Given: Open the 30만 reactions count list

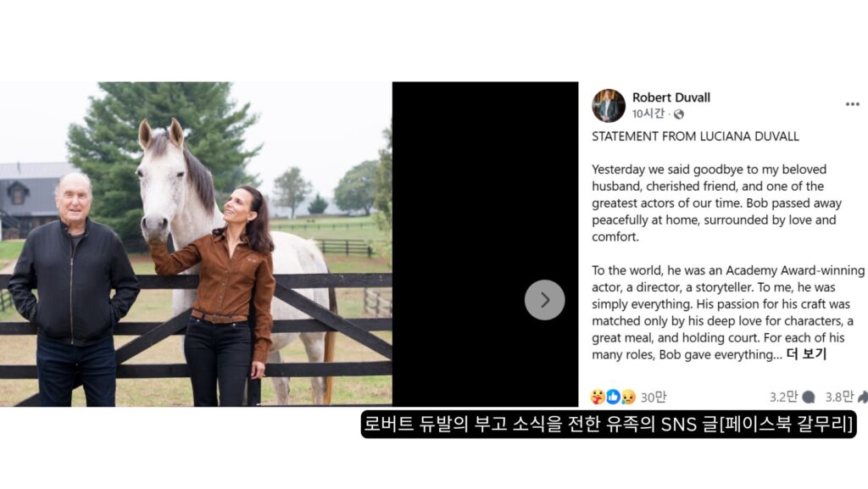Looking at the screenshot, I should click(654, 397).
